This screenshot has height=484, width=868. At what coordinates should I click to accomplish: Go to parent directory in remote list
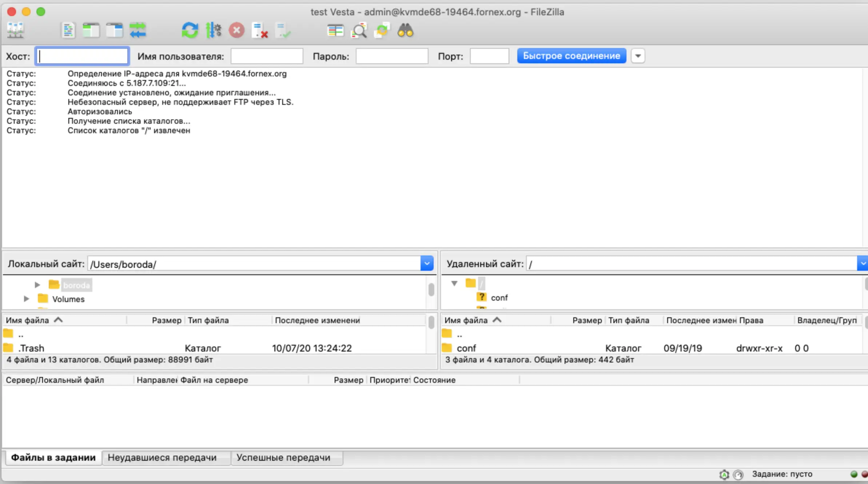pos(651,334)
